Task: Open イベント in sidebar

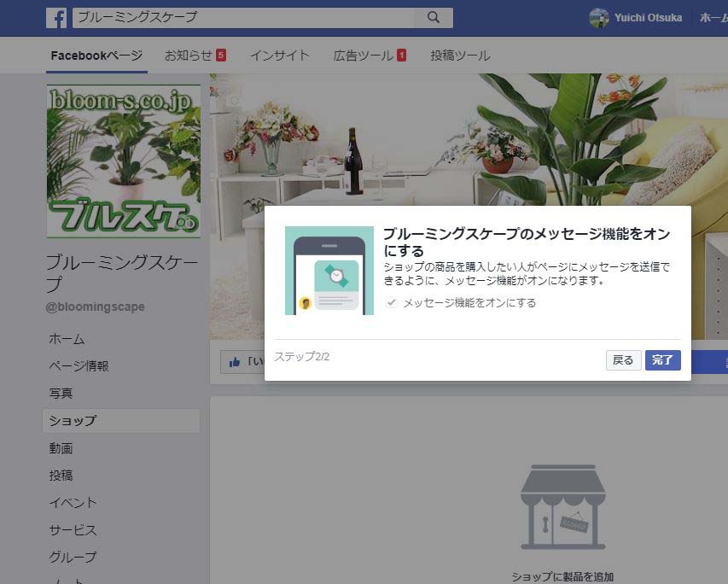Action: (73, 502)
